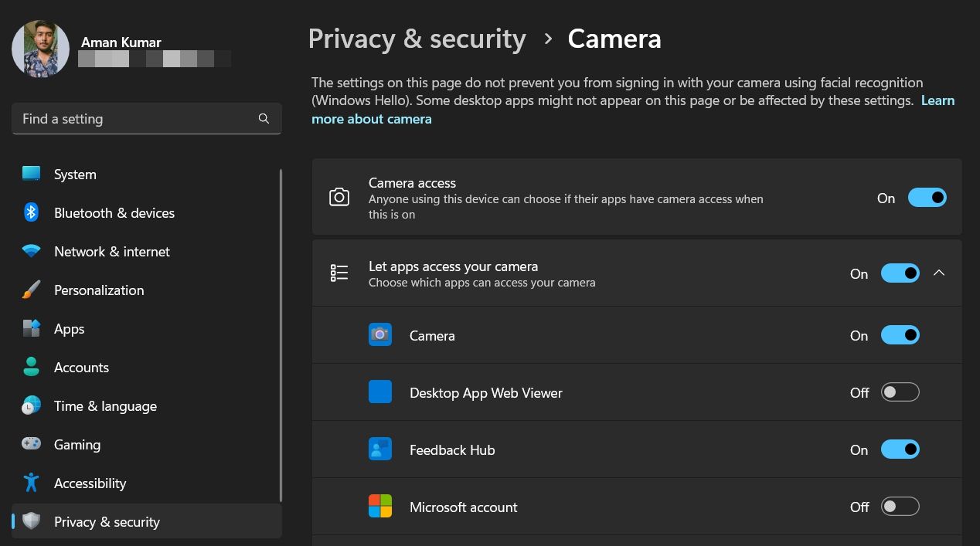
Task: Open Accessibility settings
Action: pos(147,483)
